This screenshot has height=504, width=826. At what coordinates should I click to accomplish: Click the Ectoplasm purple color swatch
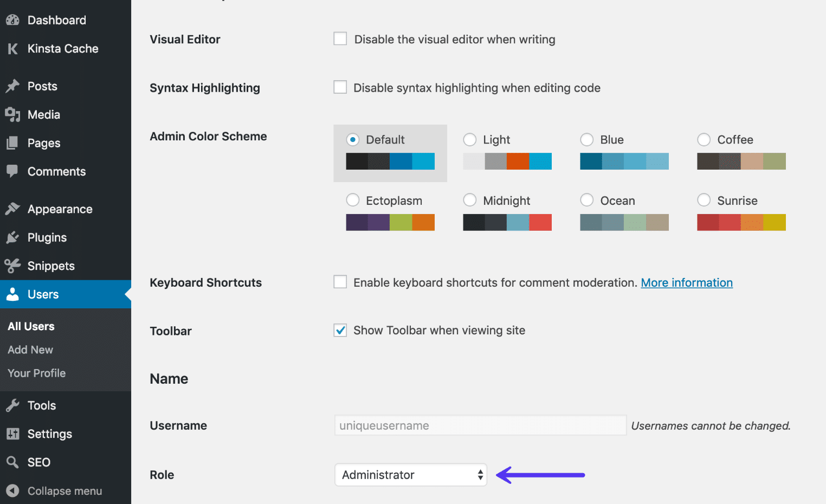(357, 222)
